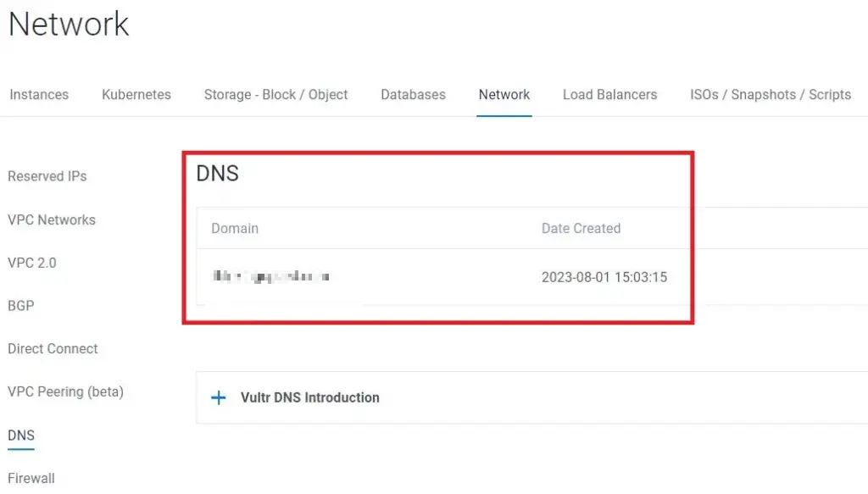This screenshot has height=494, width=868.
Task: Open VPC 2.0 sidebar item
Action: pyautogui.click(x=32, y=263)
